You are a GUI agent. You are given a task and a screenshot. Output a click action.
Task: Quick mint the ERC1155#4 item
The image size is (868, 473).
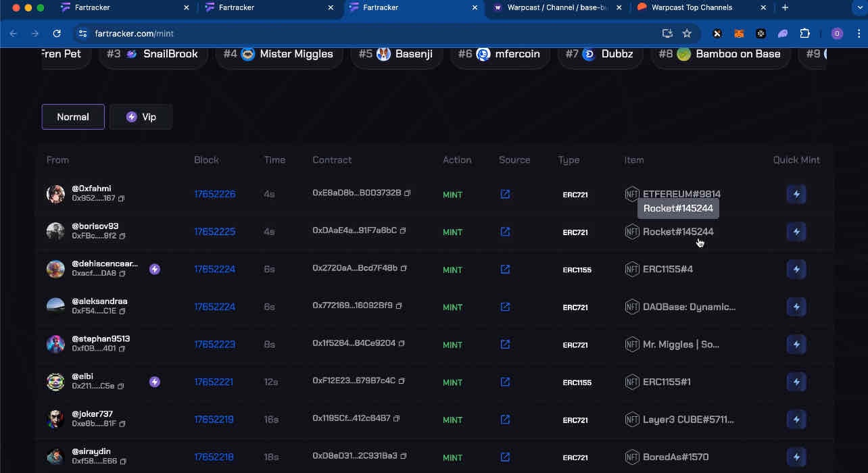(796, 270)
